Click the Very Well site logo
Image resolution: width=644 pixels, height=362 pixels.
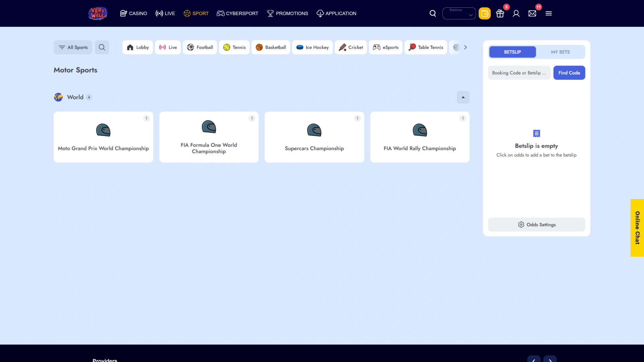[98, 13]
